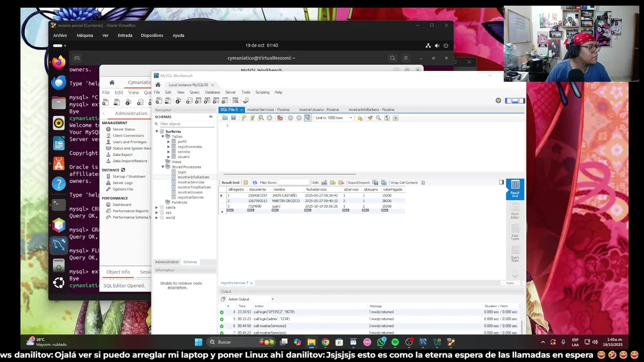Viewport: 644px width, 362px height.
Task: Select the login stored procedure
Action: pos(182,172)
